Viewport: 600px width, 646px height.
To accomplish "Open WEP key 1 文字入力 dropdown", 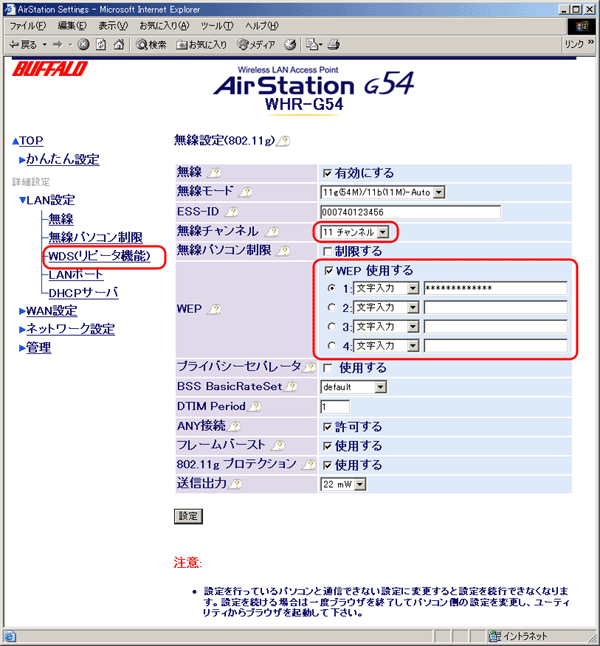I will [386, 288].
